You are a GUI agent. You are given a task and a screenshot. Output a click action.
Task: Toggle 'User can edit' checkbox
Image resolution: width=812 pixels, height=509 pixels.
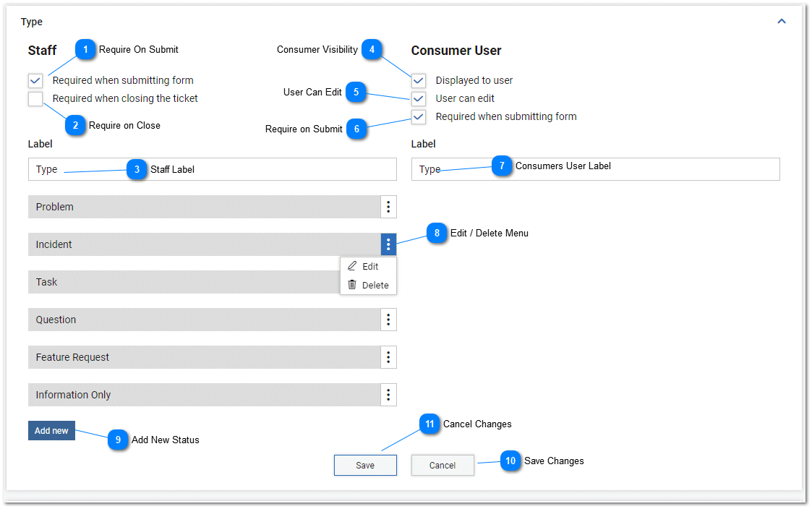(419, 98)
